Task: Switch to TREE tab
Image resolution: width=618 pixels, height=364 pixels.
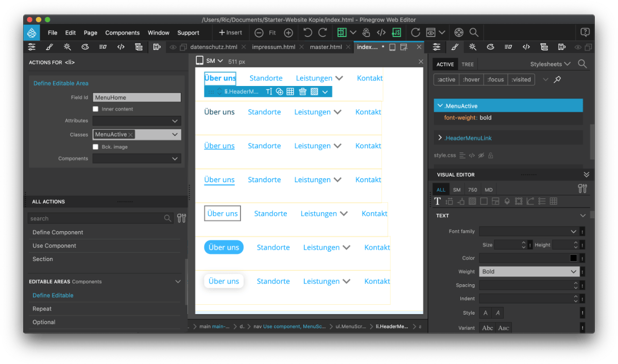Action: [468, 64]
